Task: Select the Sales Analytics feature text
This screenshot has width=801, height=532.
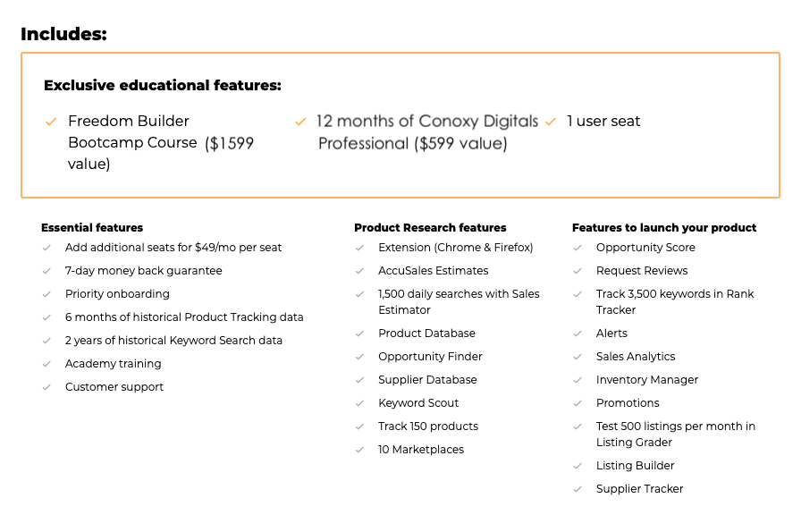Action: 636,357
